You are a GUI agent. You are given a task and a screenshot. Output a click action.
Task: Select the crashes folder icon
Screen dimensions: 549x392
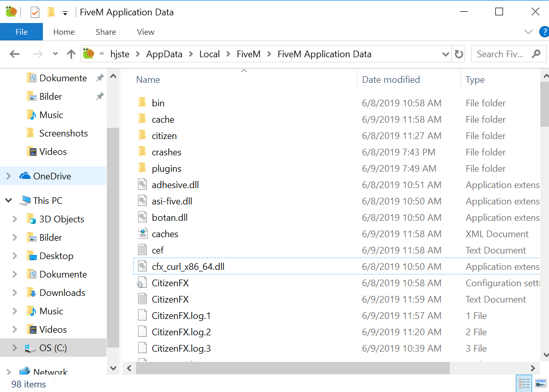142,152
